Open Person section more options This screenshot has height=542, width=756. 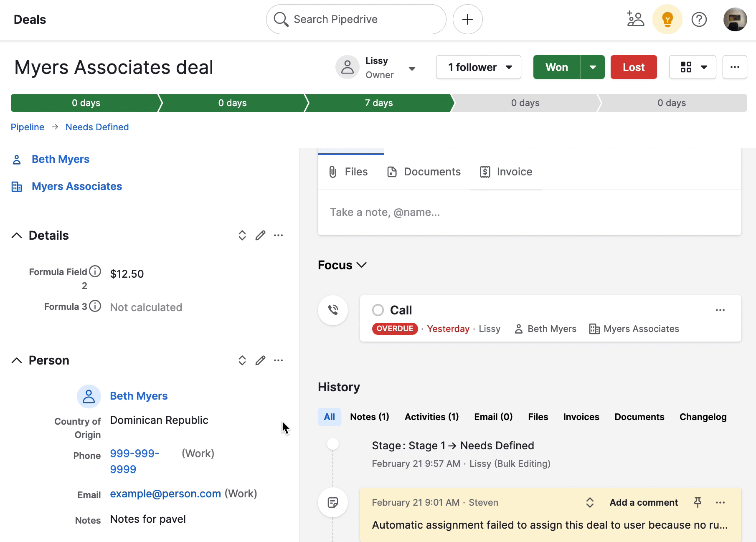(278, 360)
